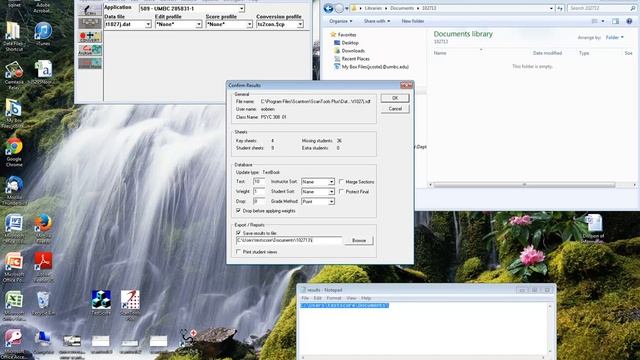Click the Test number input field
This screenshot has width=640, height=360.
point(259,182)
